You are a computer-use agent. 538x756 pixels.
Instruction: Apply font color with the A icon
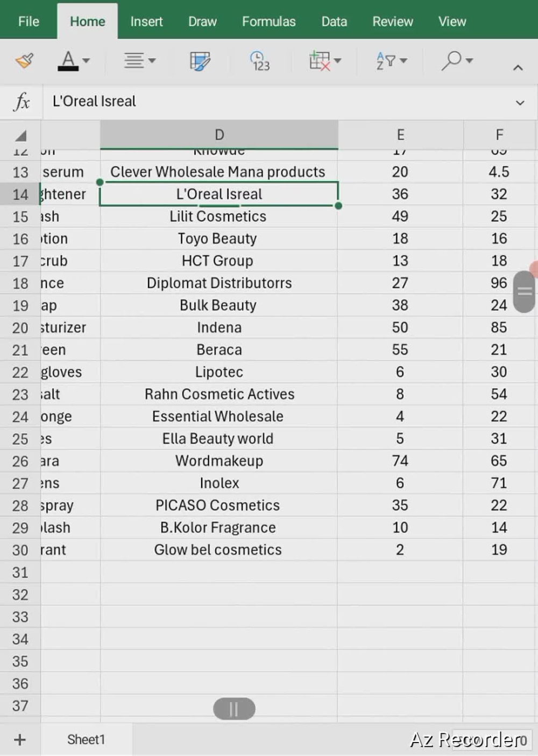(x=68, y=61)
